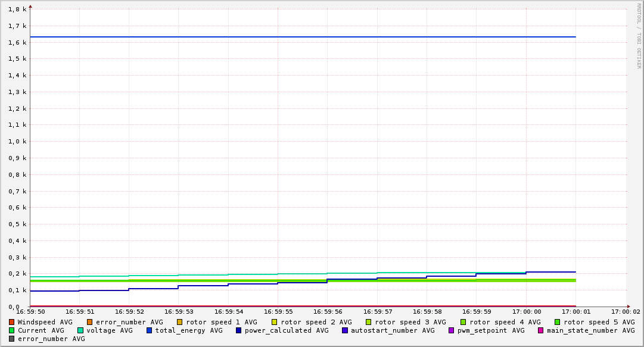
Task: Select the green Current AVG color square
Action: point(12,330)
